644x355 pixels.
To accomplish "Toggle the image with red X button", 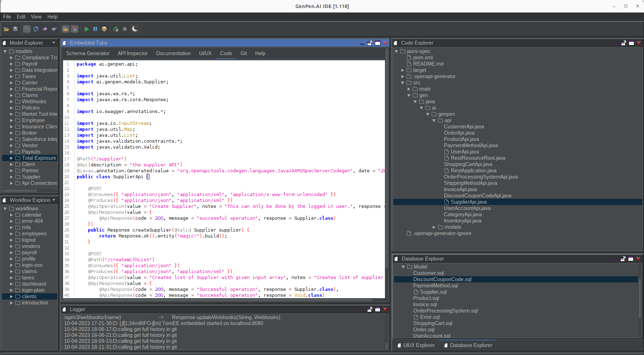I will (75, 29).
